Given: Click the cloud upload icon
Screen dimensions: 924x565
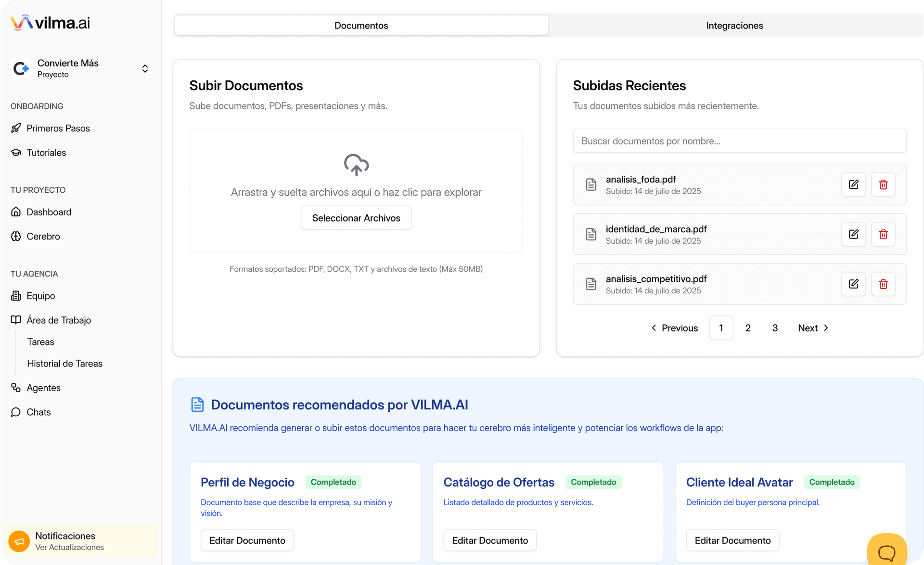Looking at the screenshot, I should (356, 165).
